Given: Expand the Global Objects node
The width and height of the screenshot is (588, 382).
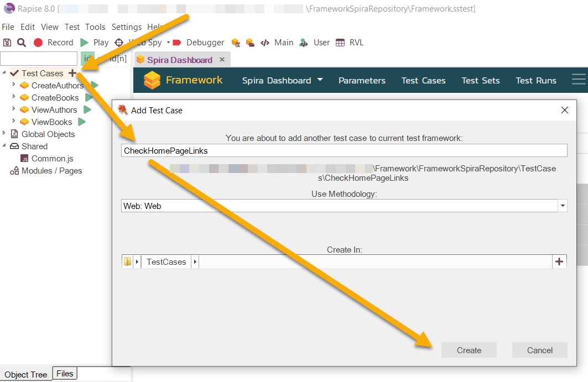Looking at the screenshot, I should [4, 134].
